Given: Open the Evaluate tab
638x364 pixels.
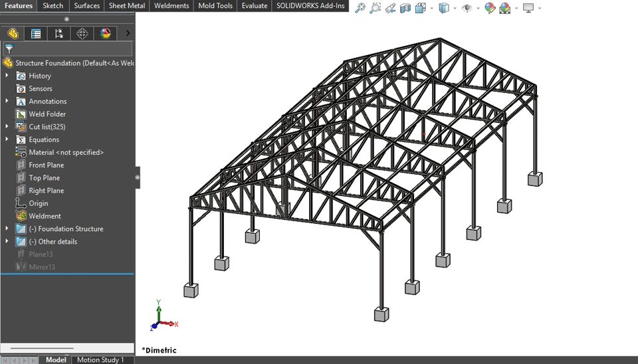Looking at the screenshot, I should pos(255,6).
